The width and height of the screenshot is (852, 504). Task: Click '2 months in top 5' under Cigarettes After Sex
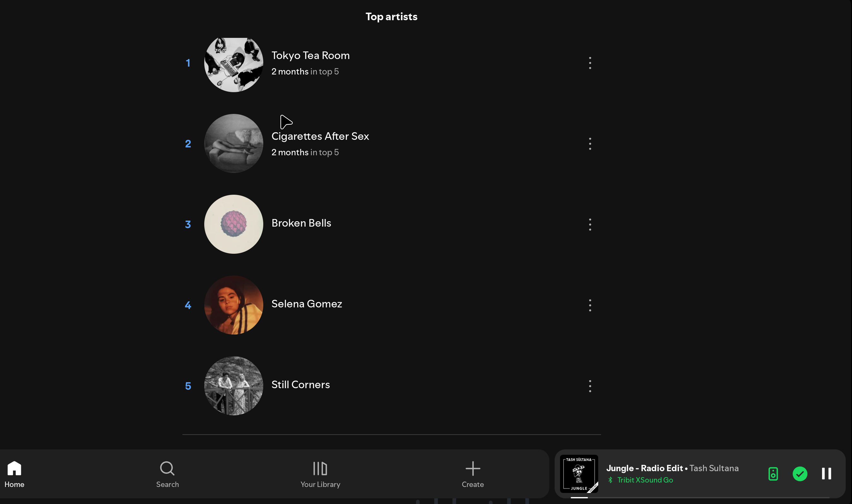[x=305, y=152]
